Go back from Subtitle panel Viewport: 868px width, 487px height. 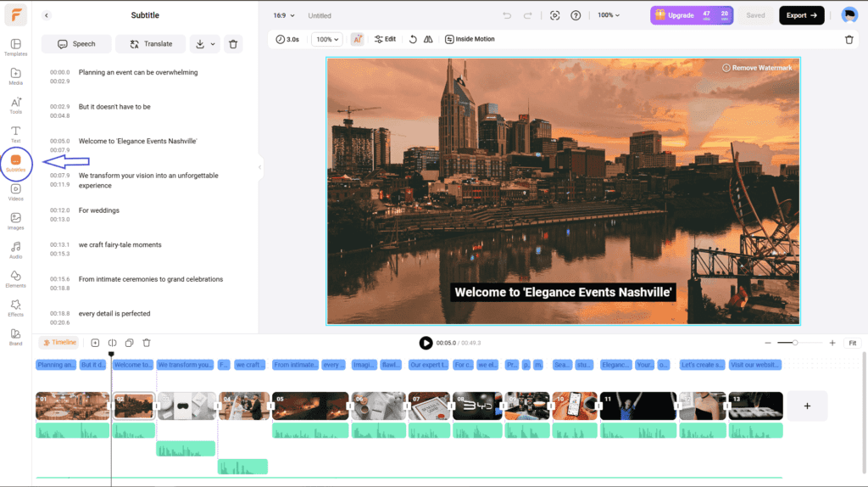(x=47, y=15)
